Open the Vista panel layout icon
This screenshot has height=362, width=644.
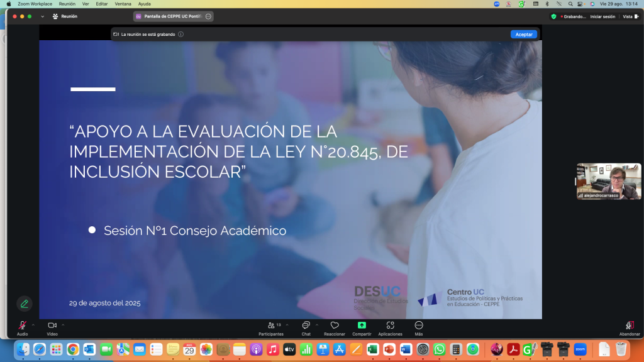[x=636, y=16]
